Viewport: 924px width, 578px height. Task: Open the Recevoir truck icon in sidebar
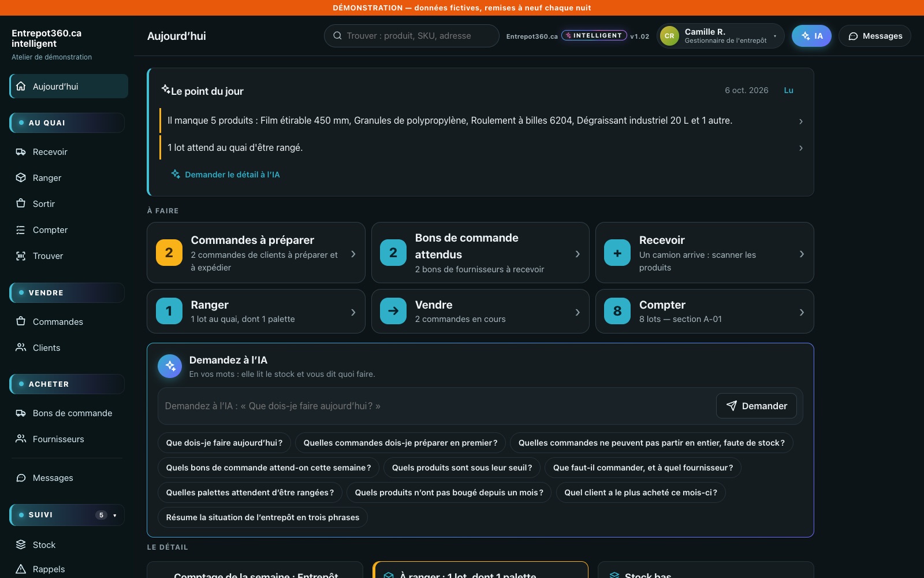pos(21,152)
